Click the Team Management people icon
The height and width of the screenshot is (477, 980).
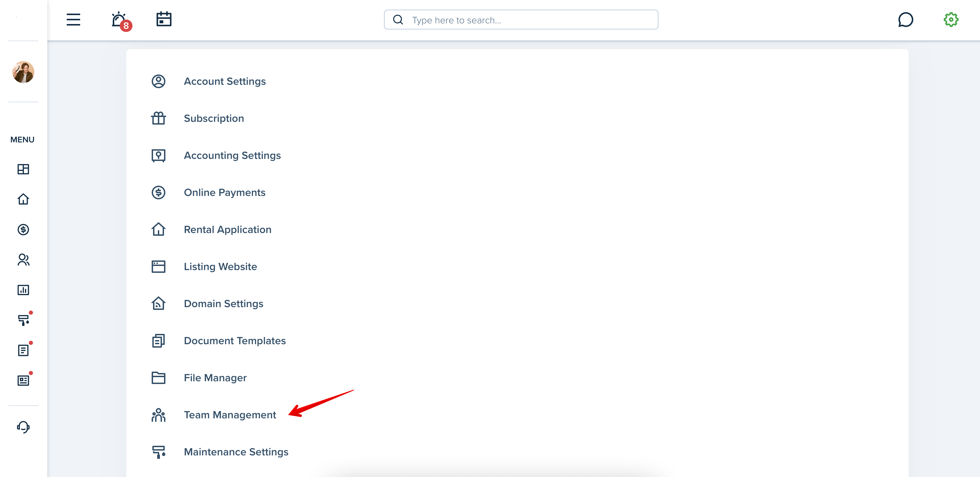pos(158,415)
